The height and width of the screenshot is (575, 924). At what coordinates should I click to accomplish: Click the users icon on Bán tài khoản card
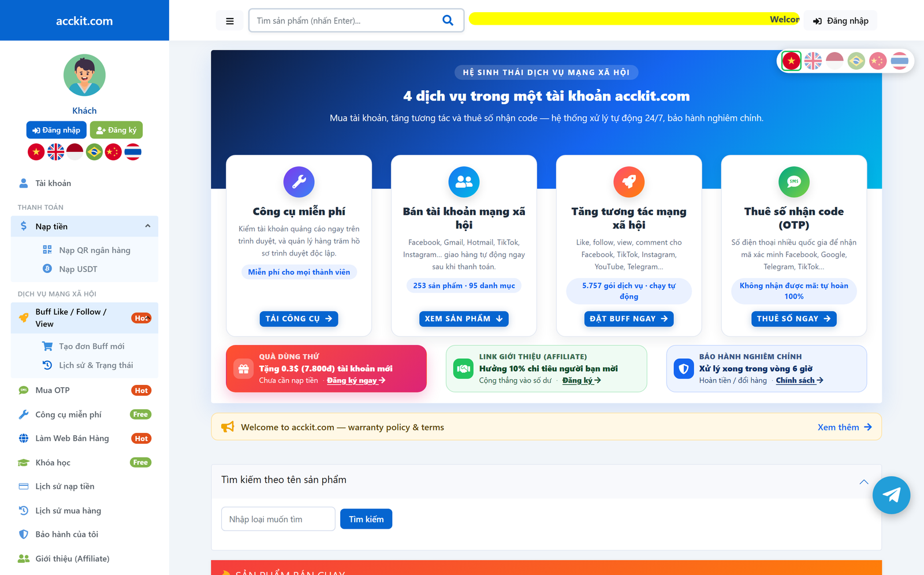click(x=464, y=181)
